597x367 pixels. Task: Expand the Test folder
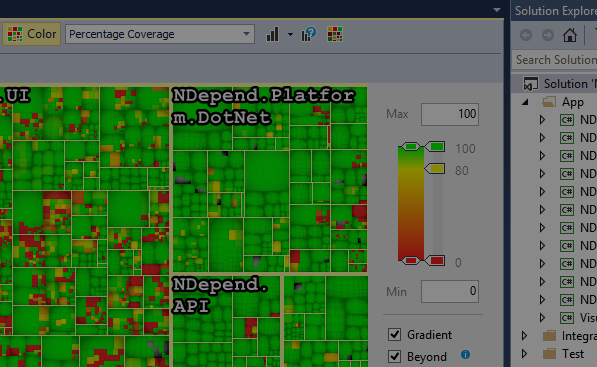[524, 354]
